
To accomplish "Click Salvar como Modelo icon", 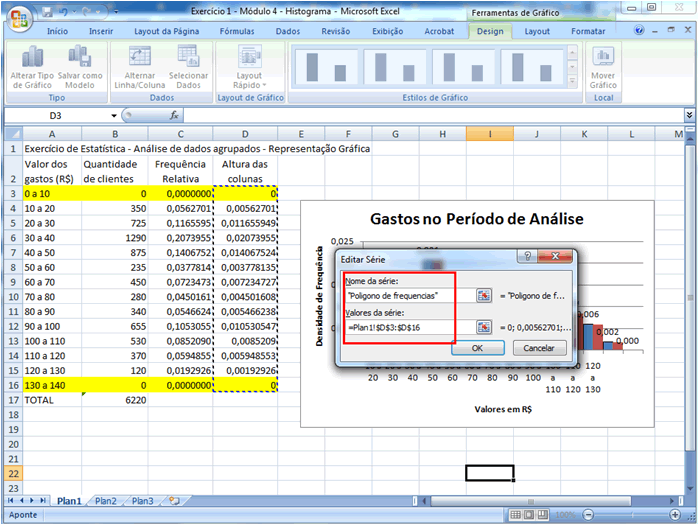I will [x=80, y=59].
